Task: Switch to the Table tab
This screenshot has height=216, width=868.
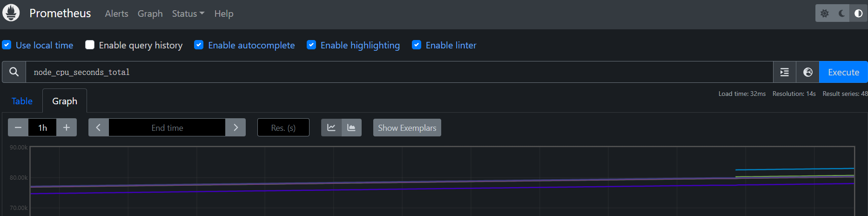Action: pos(22,101)
